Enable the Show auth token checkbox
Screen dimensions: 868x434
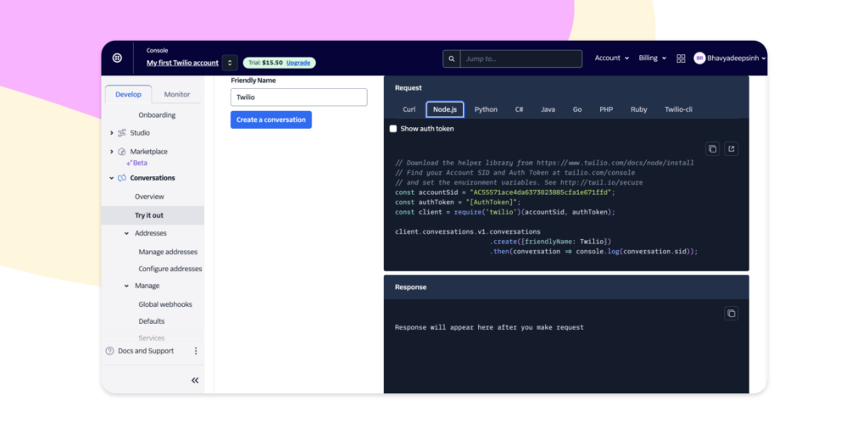pyautogui.click(x=393, y=129)
